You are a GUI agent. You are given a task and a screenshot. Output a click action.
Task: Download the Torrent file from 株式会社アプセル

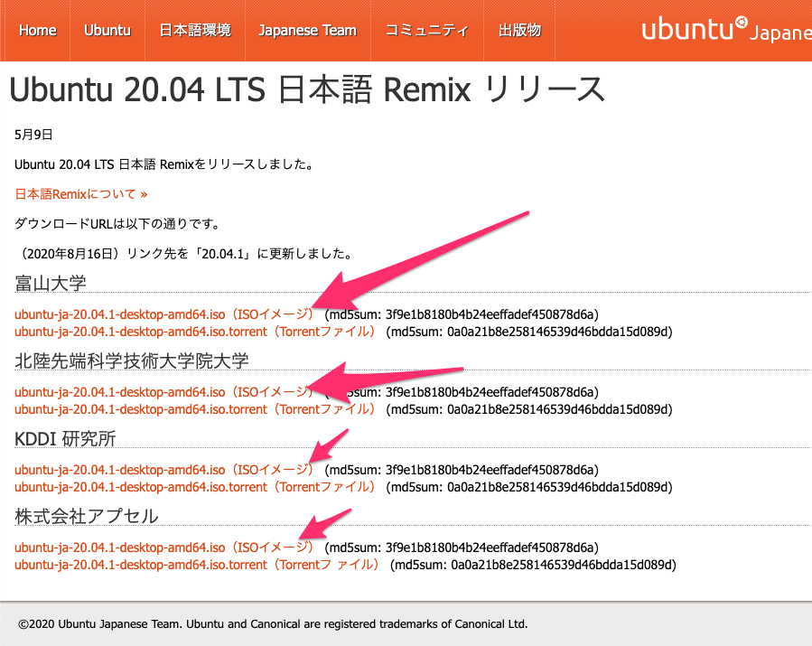tap(196, 565)
